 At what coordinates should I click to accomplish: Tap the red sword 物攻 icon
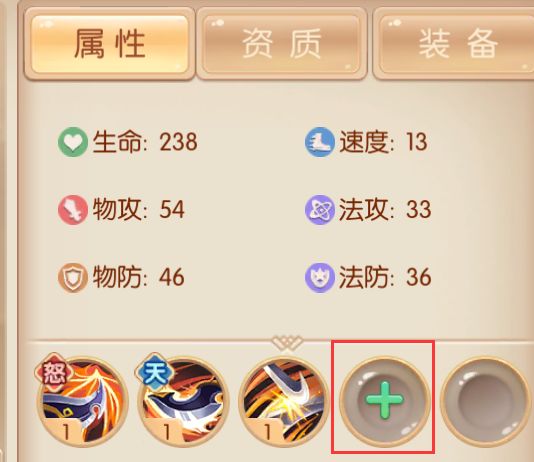coord(73,210)
